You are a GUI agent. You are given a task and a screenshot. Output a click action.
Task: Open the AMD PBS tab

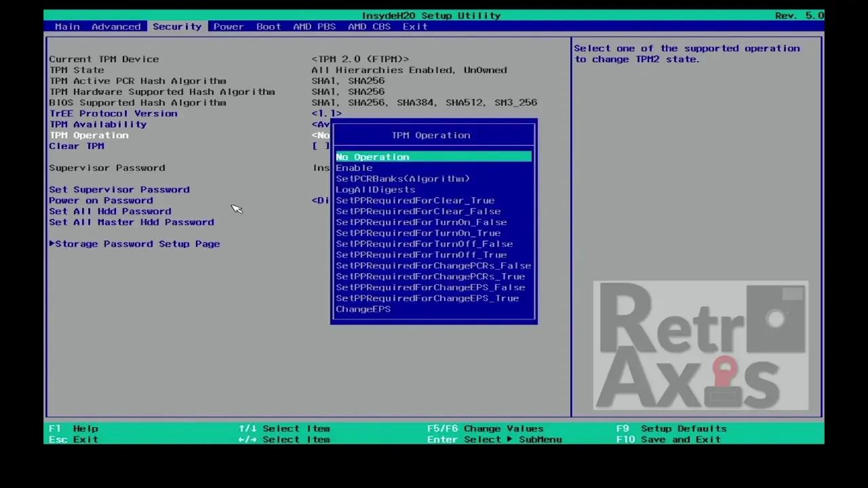[x=314, y=26]
